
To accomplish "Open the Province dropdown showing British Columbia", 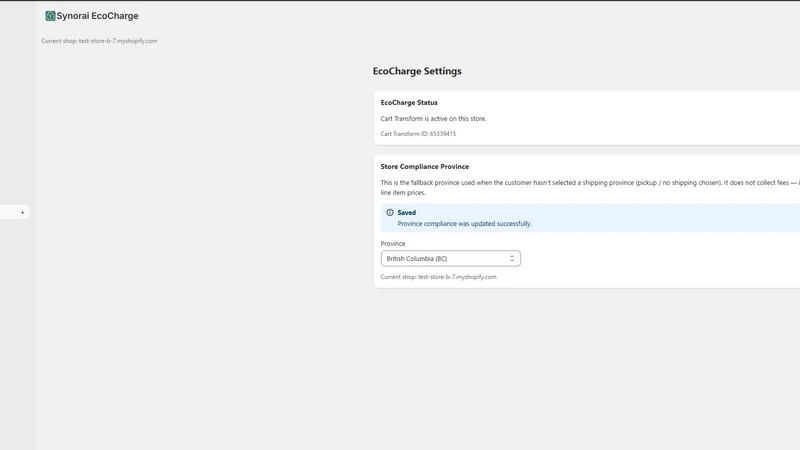I will click(x=451, y=259).
